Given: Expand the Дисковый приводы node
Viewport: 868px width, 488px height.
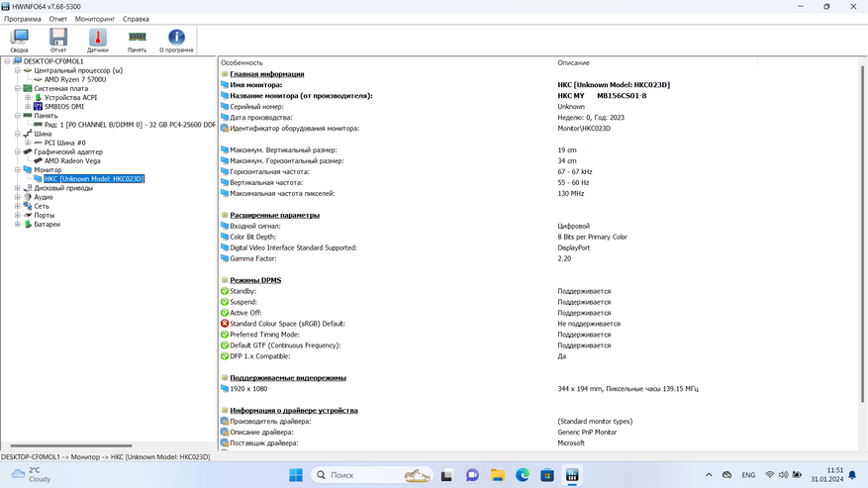Looking at the screenshot, I should [x=18, y=188].
